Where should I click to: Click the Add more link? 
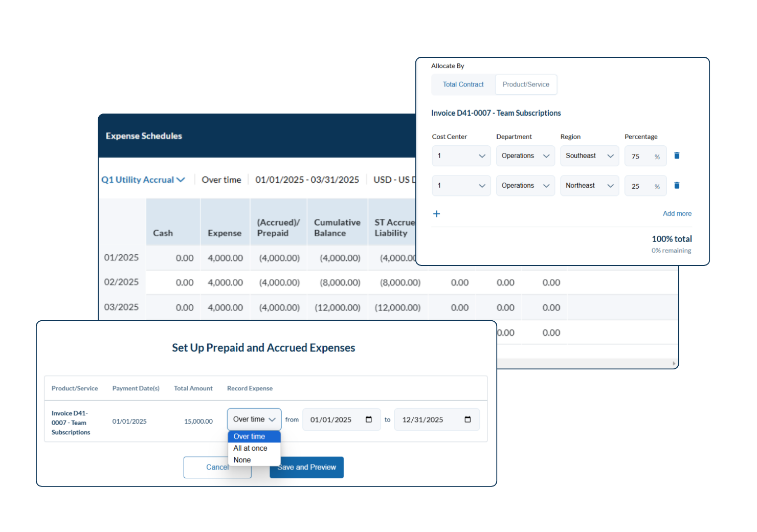click(677, 213)
